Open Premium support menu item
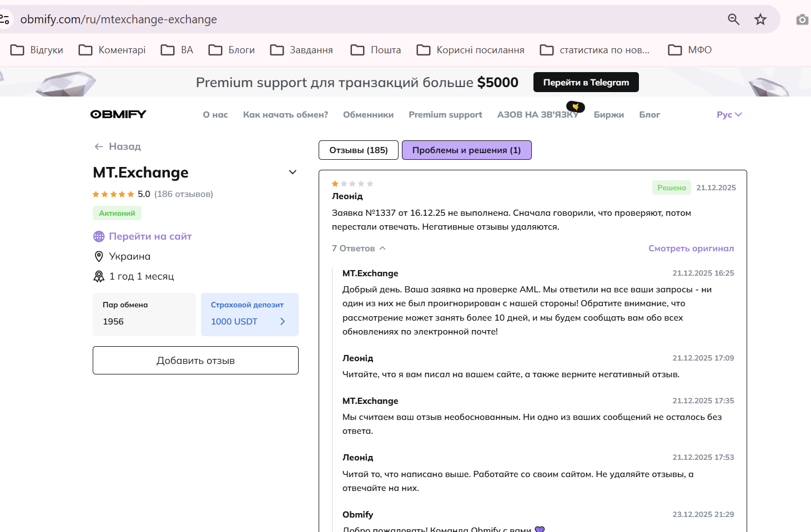The height and width of the screenshot is (532, 811). [x=446, y=115]
